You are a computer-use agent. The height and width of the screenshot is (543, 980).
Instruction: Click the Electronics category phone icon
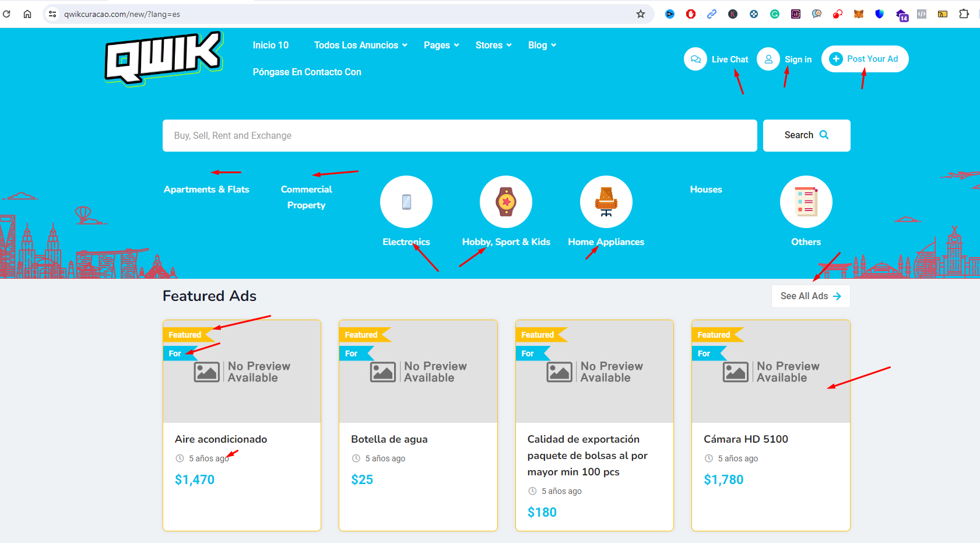[x=406, y=202]
